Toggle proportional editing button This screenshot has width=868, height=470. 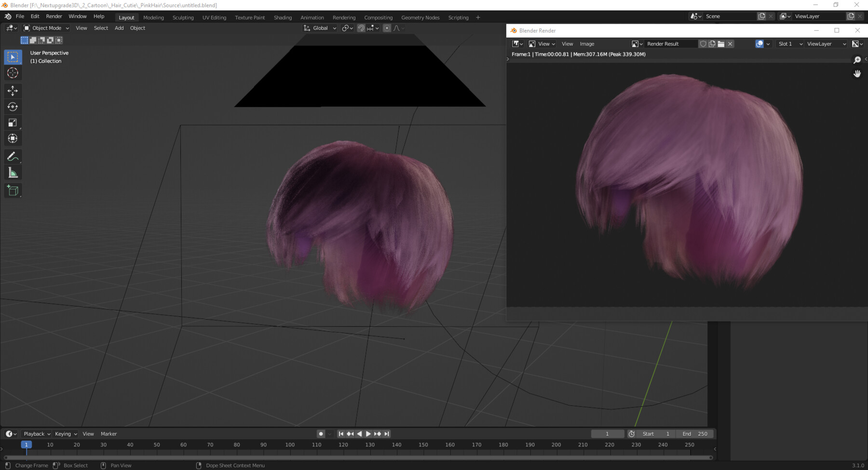pyautogui.click(x=387, y=28)
